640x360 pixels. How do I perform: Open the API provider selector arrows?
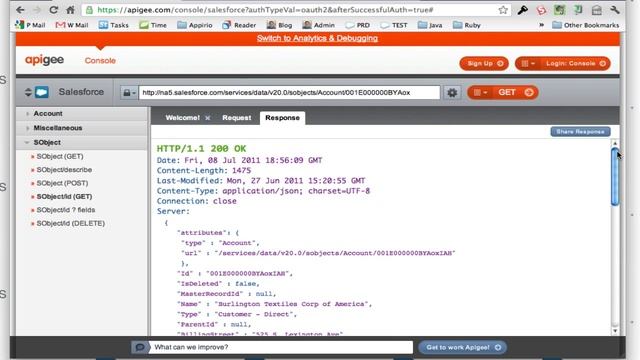28,92
